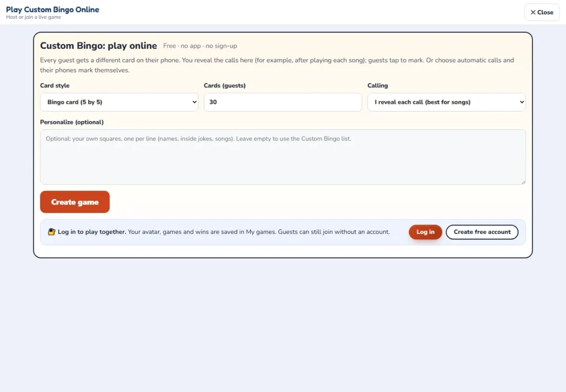Open the Card style dropdown
The width and height of the screenshot is (566, 392).
[119, 102]
